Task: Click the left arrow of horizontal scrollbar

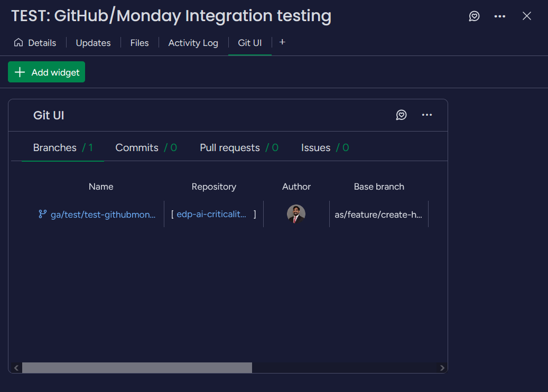Action: point(16,368)
